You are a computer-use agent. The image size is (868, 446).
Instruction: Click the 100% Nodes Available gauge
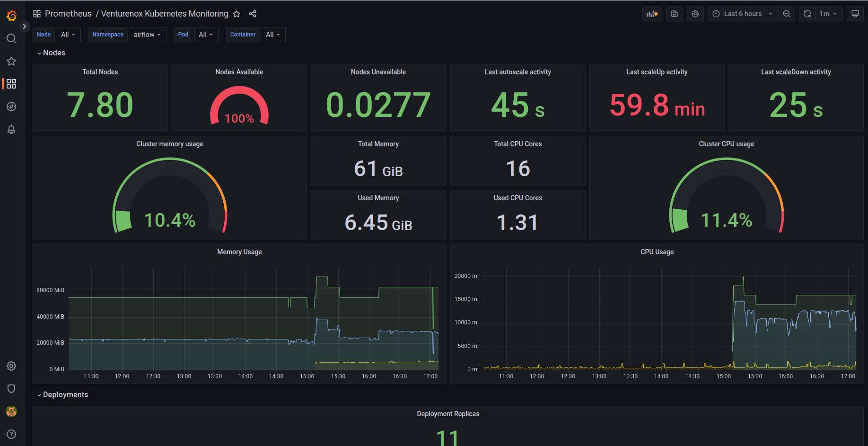[239, 106]
